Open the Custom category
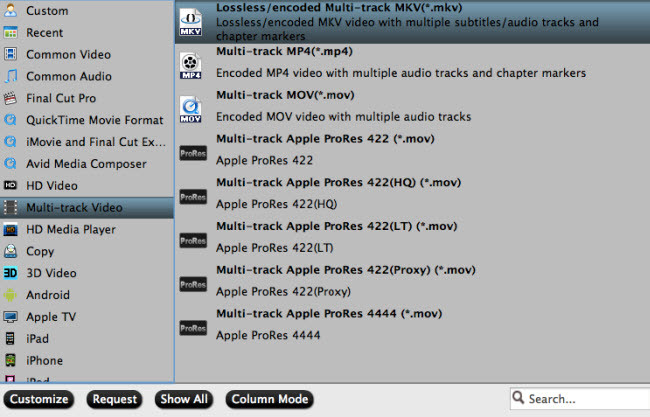The image size is (650, 417). click(x=87, y=10)
